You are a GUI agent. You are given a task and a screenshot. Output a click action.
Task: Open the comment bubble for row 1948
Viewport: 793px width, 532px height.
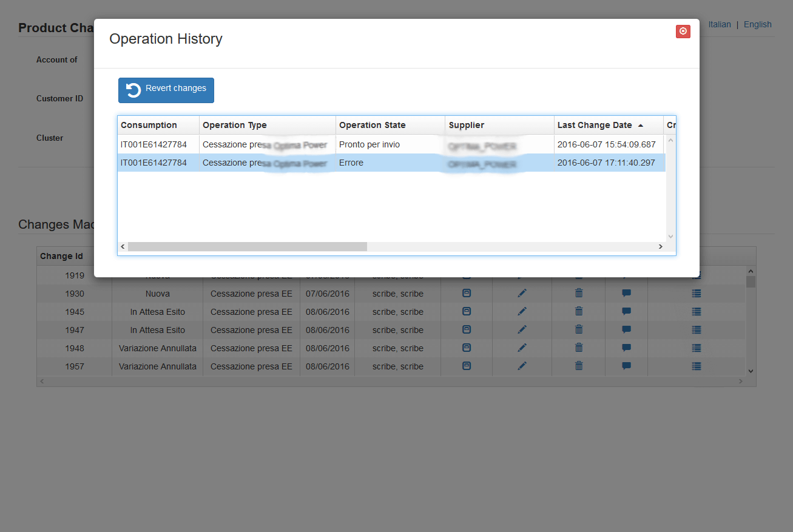(627, 348)
